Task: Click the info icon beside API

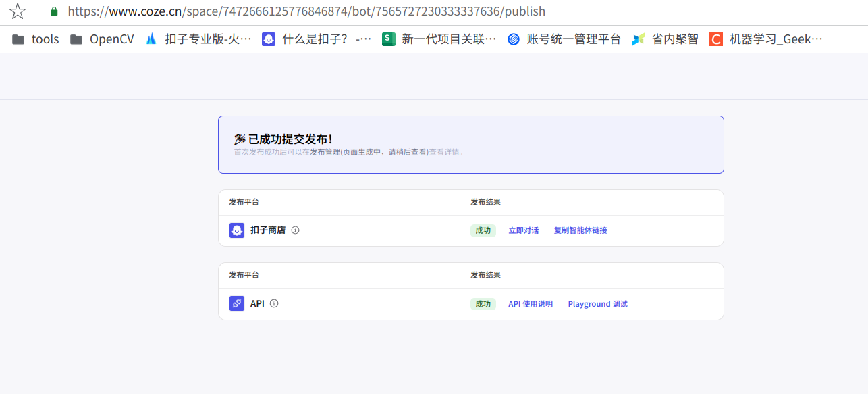Action: pos(274,303)
